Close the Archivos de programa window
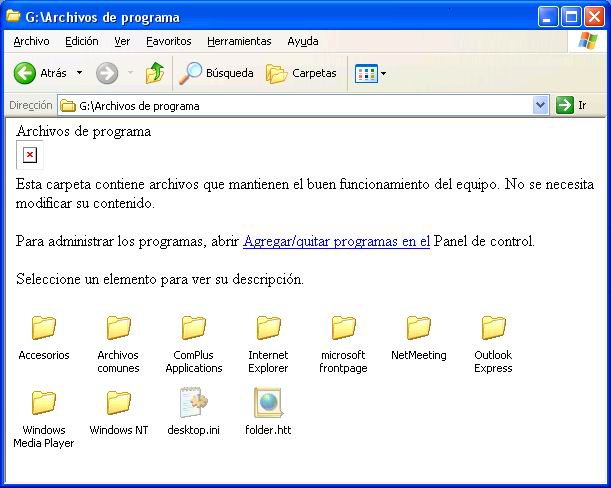The height and width of the screenshot is (488, 611). pyautogui.click(x=594, y=17)
